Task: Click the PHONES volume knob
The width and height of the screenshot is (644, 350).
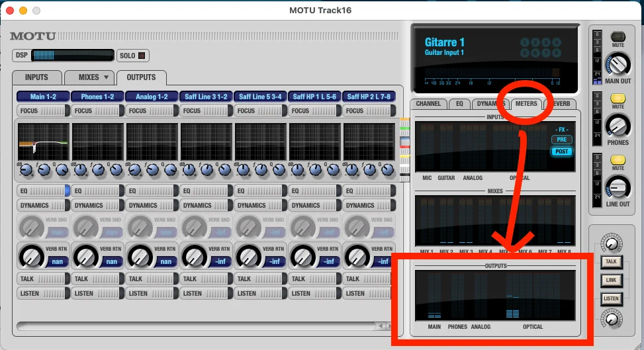Action: point(618,126)
